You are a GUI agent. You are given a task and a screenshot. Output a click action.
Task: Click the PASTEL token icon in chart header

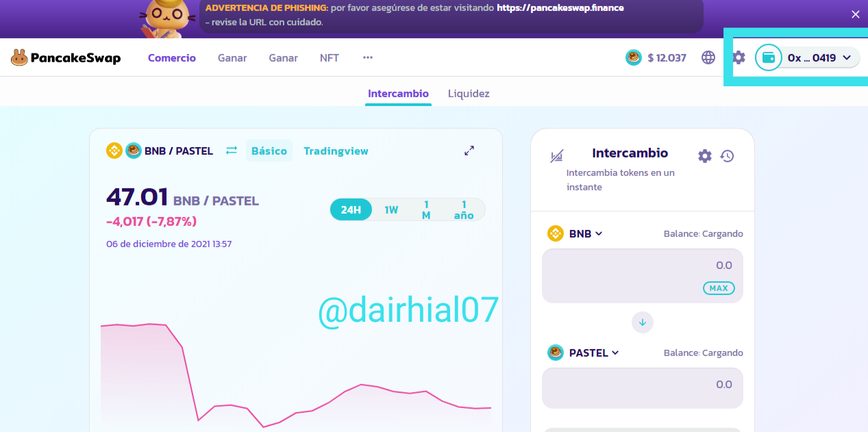click(133, 151)
